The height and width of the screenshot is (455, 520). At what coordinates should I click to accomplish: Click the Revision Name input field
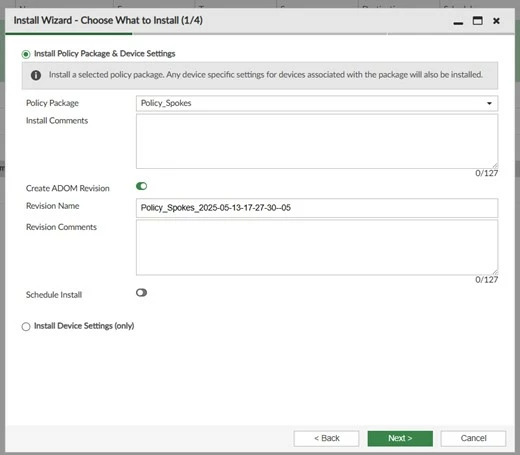[x=317, y=208]
